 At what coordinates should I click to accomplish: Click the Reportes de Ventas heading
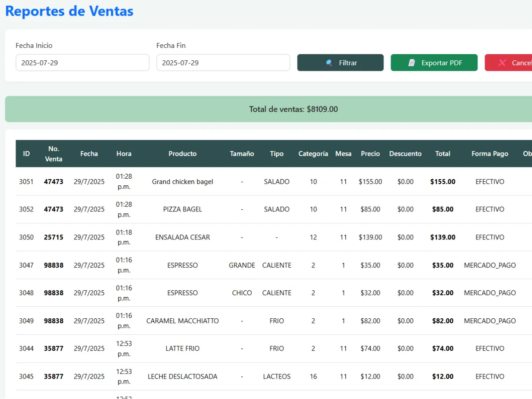(x=69, y=11)
